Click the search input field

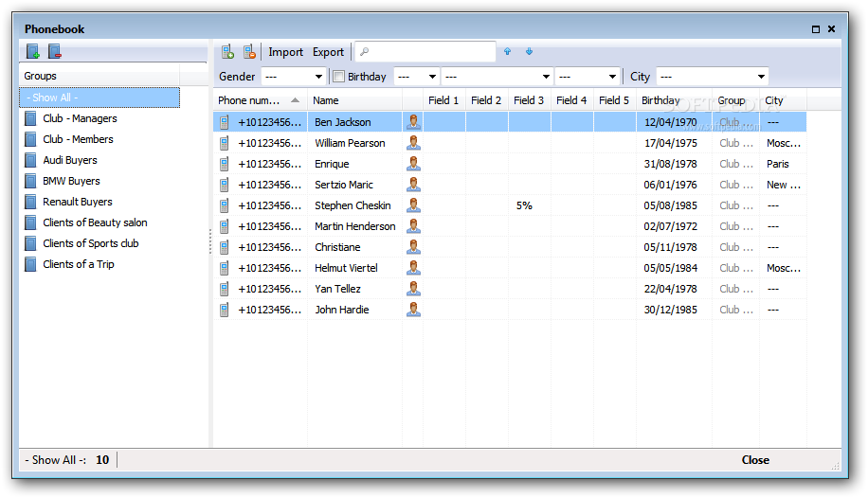(x=425, y=51)
